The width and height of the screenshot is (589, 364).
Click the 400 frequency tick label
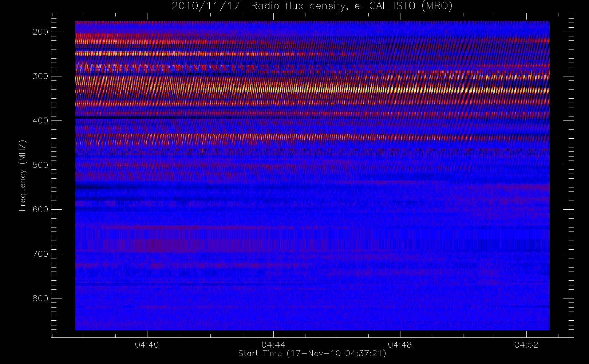pos(40,120)
